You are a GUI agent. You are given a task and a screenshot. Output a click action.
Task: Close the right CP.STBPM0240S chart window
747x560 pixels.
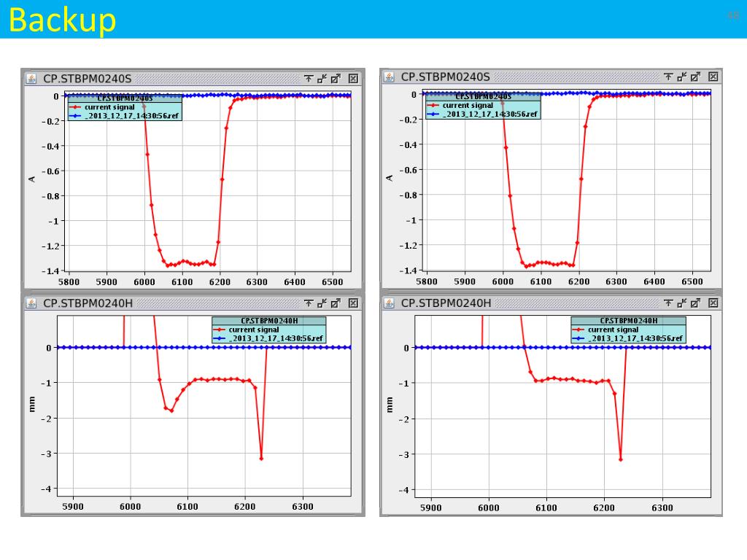coord(713,77)
